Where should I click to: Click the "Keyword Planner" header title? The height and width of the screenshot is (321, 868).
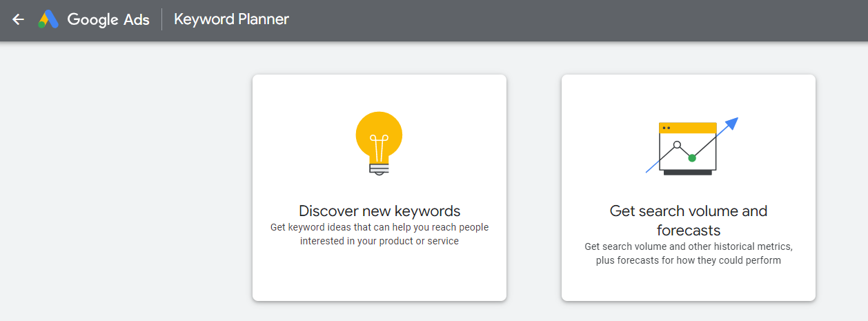click(231, 19)
